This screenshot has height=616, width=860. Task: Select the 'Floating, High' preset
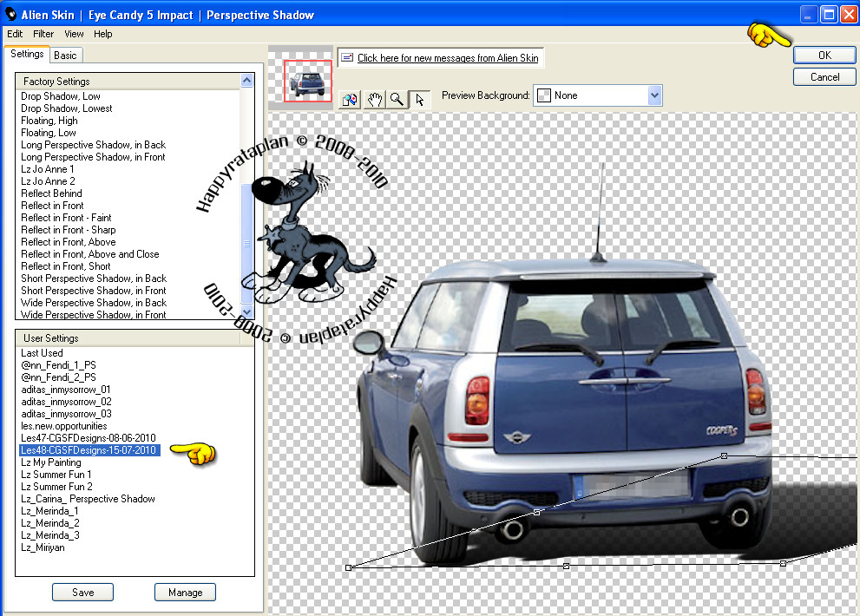[x=49, y=121]
